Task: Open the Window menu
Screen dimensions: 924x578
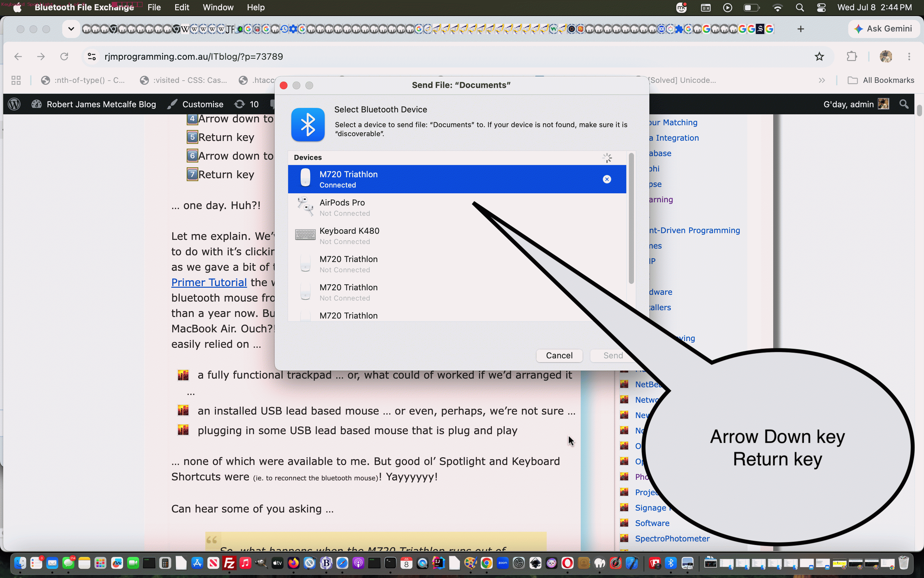Action: (x=218, y=7)
